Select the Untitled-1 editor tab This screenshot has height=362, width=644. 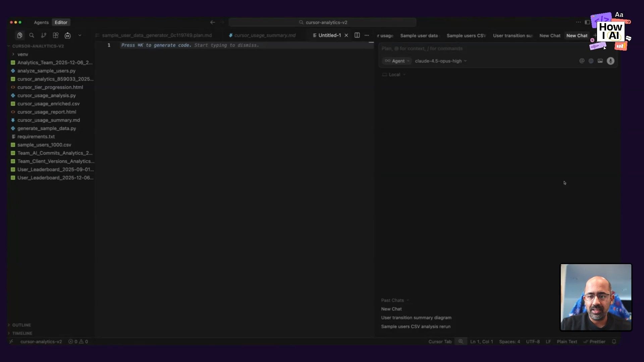[329, 35]
